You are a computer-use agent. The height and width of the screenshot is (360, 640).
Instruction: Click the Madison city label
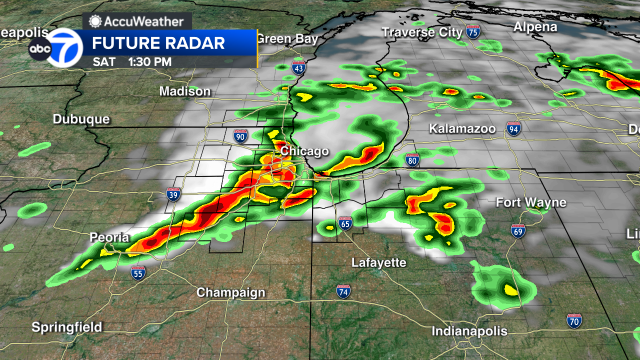(185, 91)
